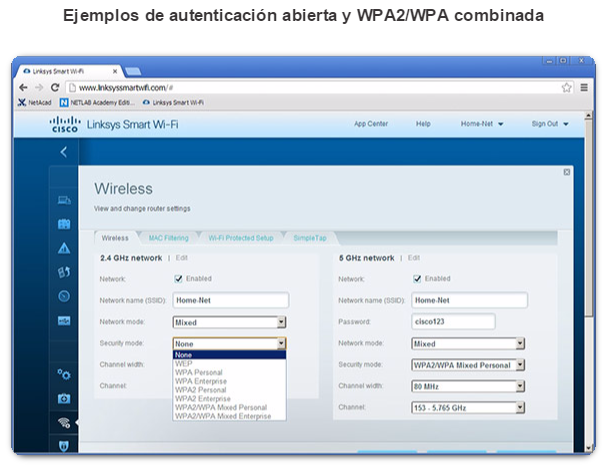Open the 2.4 GHz Network mode dropdown
Screen dimensions: 602x465
click(229, 322)
